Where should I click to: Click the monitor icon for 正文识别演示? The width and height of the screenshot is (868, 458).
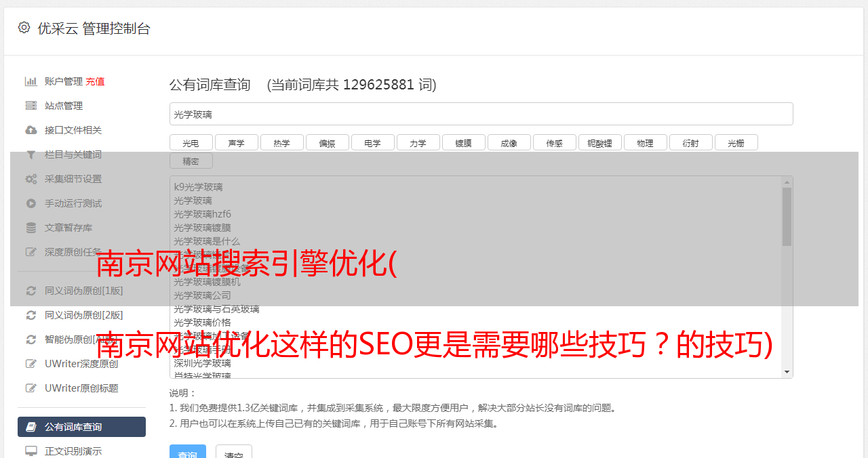point(31,451)
